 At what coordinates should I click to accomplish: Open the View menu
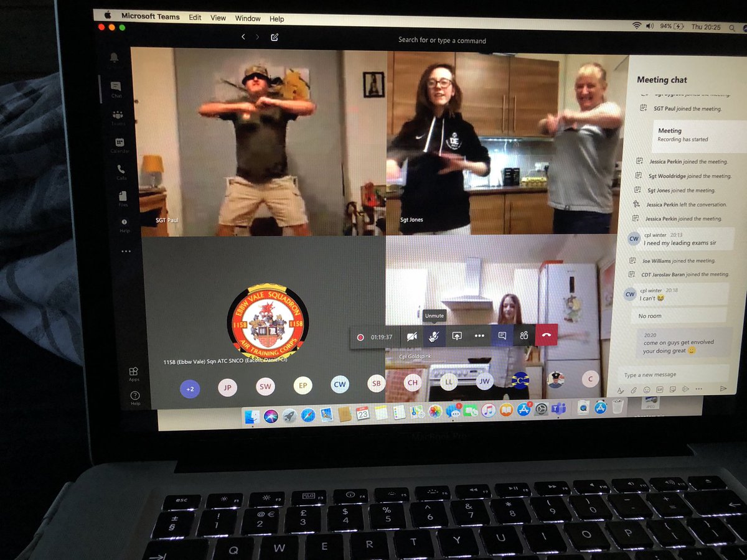point(218,18)
